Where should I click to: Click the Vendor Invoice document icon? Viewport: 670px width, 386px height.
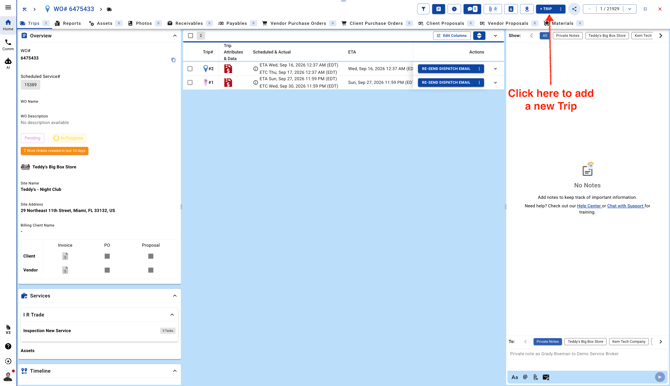click(x=65, y=270)
